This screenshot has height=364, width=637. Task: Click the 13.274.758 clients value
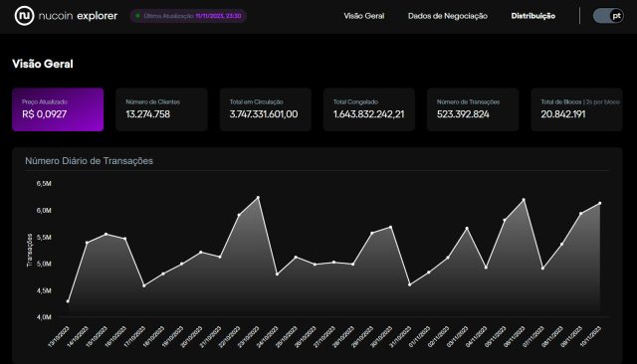pos(148,114)
